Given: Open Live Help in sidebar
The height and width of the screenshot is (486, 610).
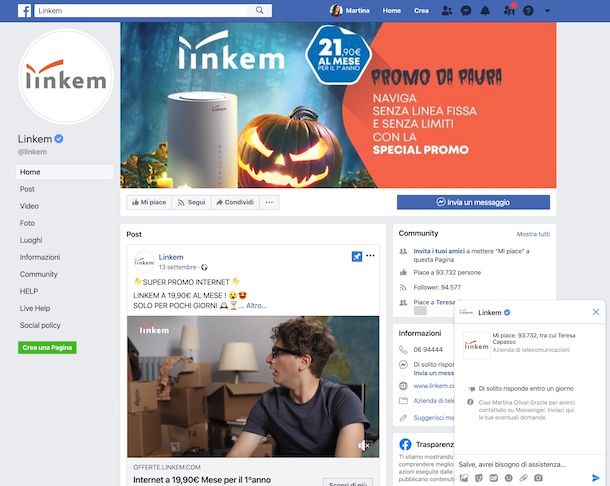Looking at the screenshot, I should coord(35,308).
